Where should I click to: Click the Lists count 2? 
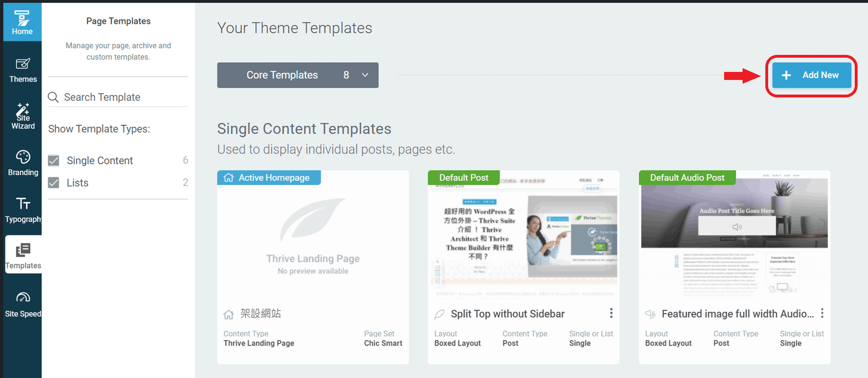186,183
